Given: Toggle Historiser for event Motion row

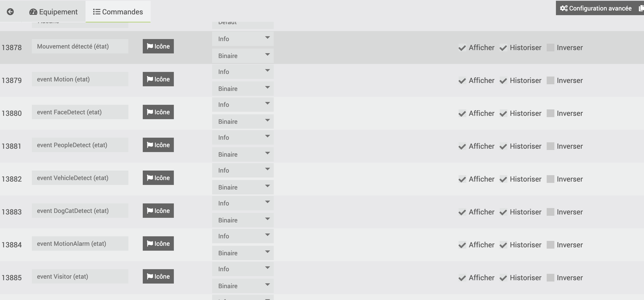Looking at the screenshot, I should 503,81.
